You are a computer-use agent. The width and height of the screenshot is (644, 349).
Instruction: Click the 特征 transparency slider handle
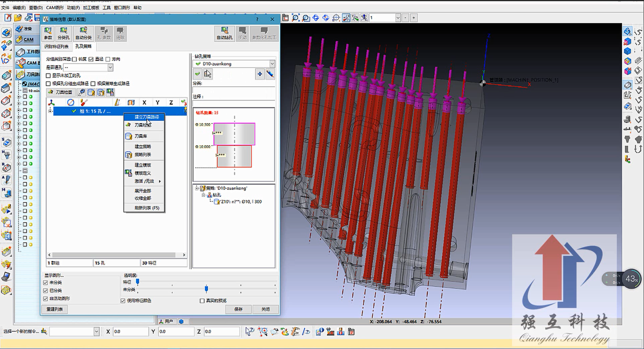[138, 282]
